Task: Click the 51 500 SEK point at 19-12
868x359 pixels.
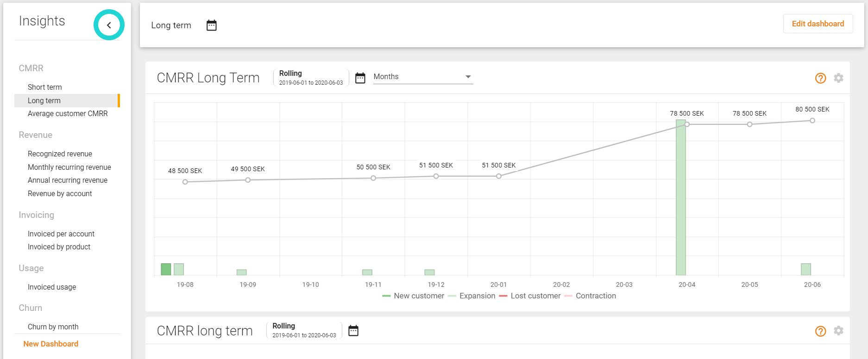Action: pyautogui.click(x=436, y=176)
